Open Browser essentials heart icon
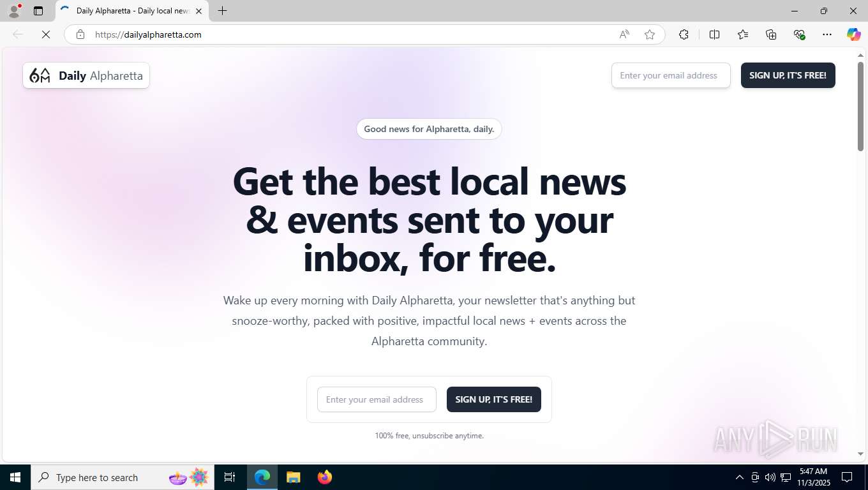868x490 pixels. coord(799,34)
